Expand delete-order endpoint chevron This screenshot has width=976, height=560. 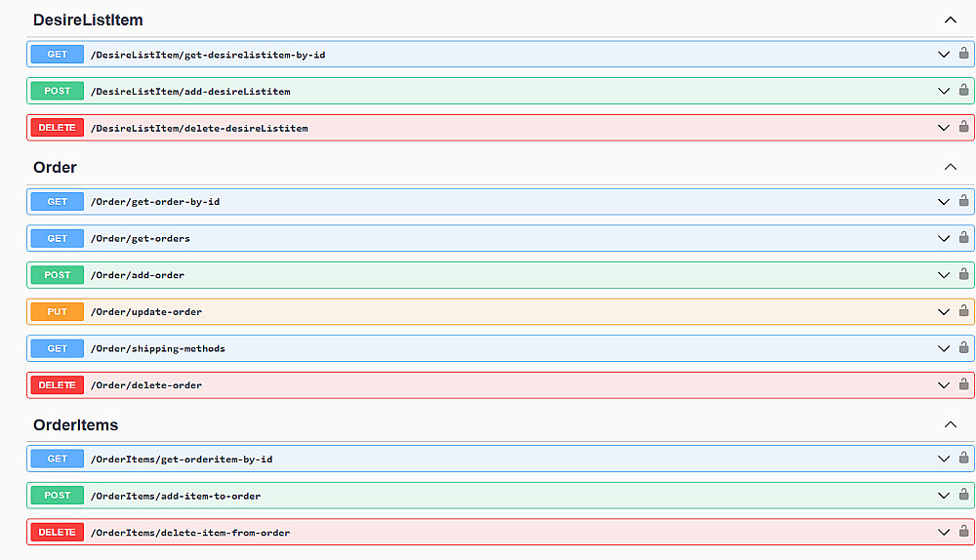coord(943,385)
